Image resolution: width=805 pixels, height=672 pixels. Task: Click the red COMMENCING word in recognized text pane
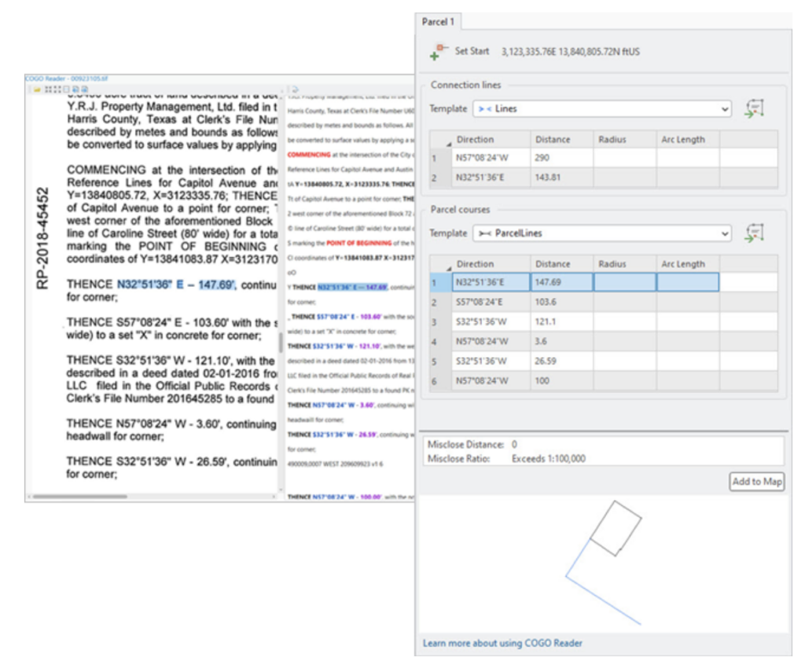click(x=309, y=155)
